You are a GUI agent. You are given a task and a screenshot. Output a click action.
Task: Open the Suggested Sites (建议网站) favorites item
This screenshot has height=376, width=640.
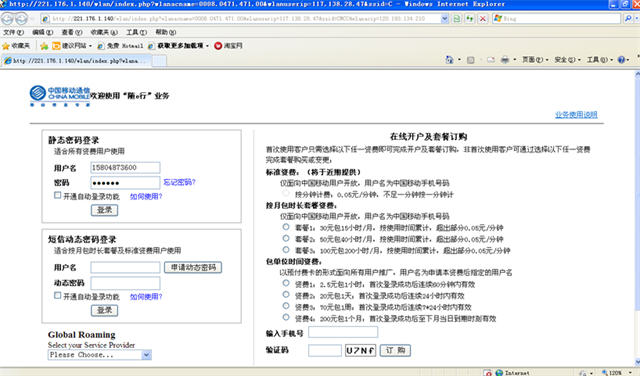pos(72,46)
